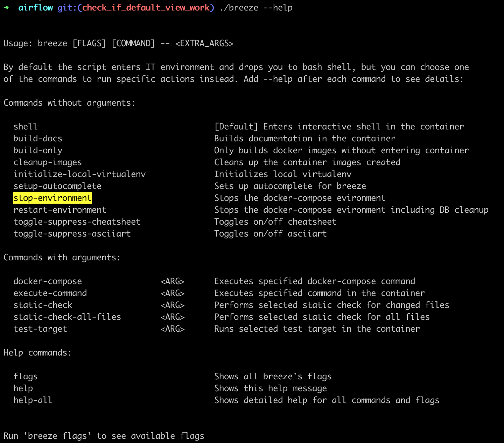Image resolution: width=504 pixels, height=443 pixels.
Task: Click the typed ./breeze --help command
Action: coord(256,8)
